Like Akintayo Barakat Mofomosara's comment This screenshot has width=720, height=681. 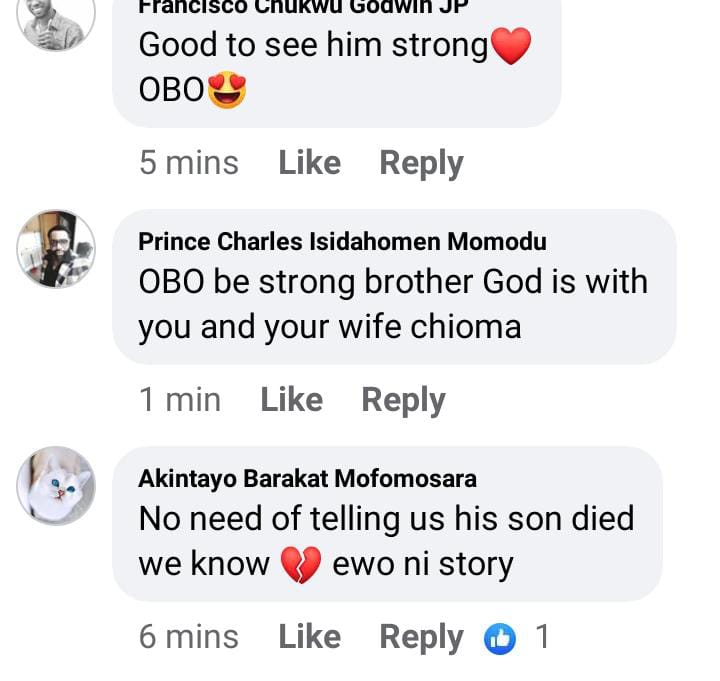(x=309, y=637)
